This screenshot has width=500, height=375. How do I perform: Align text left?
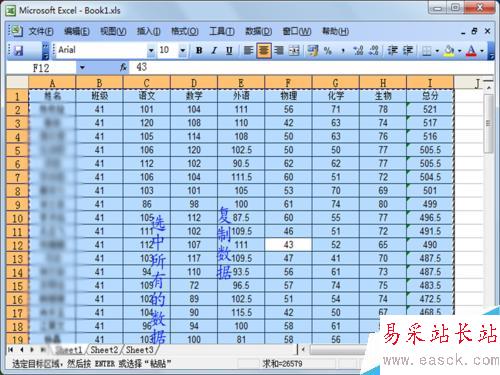pos(249,51)
